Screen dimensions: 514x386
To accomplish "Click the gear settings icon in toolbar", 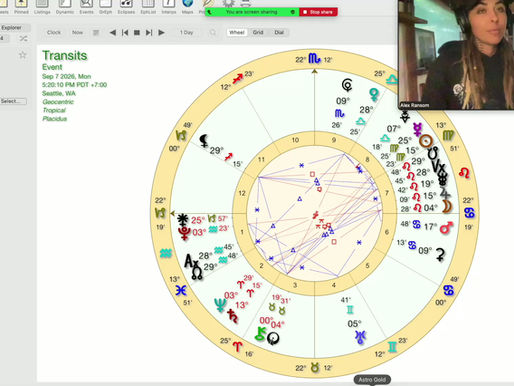I will [229, 3].
